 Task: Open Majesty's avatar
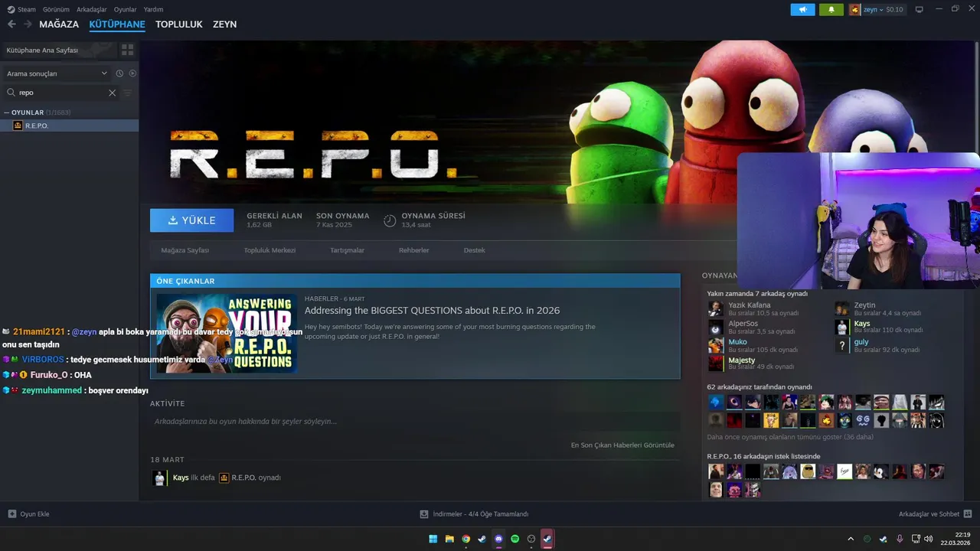(715, 364)
